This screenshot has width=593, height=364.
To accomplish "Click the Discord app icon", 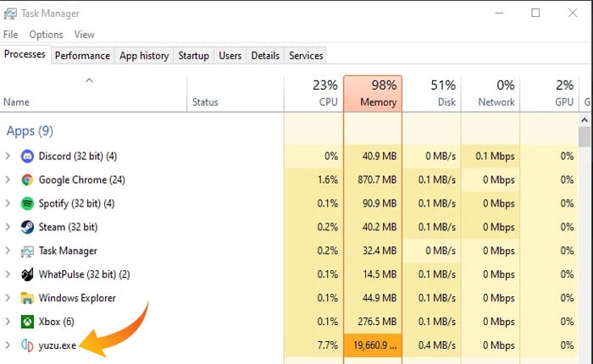I will point(27,156).
